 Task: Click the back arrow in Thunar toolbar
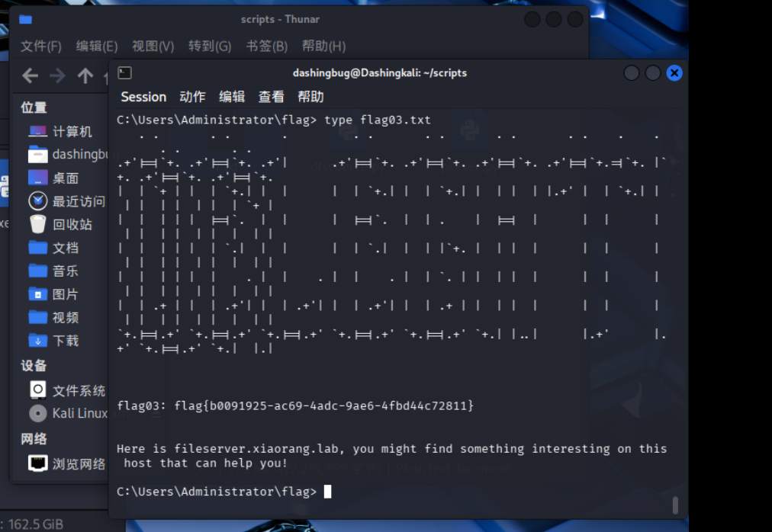coord(30,75)
